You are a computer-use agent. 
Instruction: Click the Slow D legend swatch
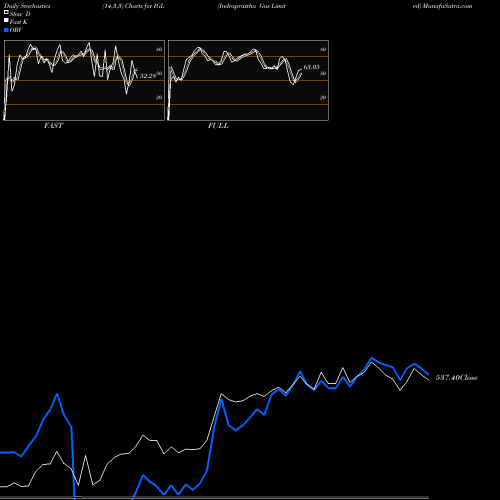6,13
